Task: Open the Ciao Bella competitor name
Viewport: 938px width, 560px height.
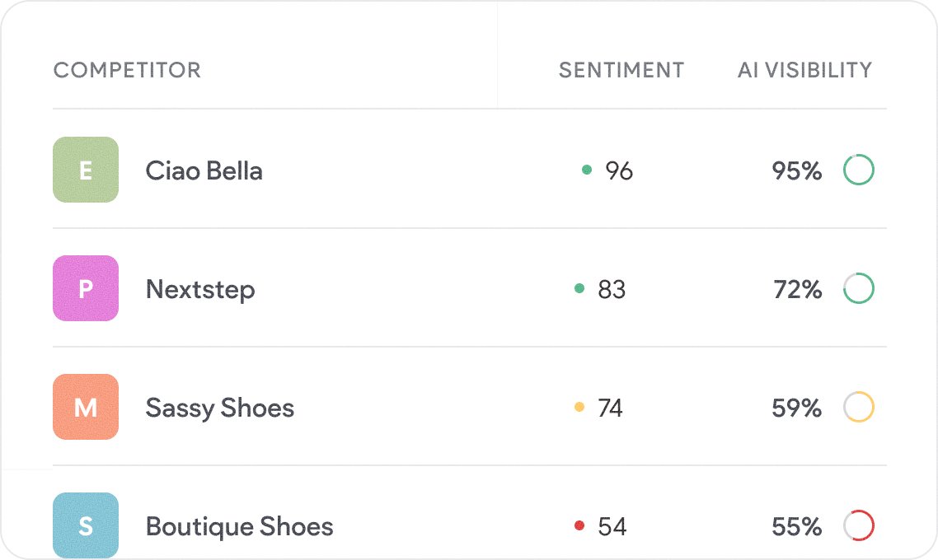Action: [x=204, y=171]
